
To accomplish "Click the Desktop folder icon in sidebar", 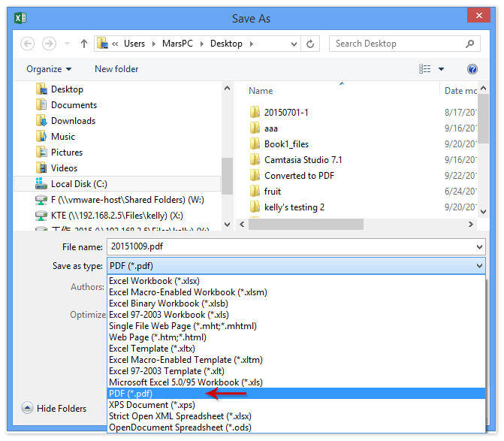I will 41,89.
